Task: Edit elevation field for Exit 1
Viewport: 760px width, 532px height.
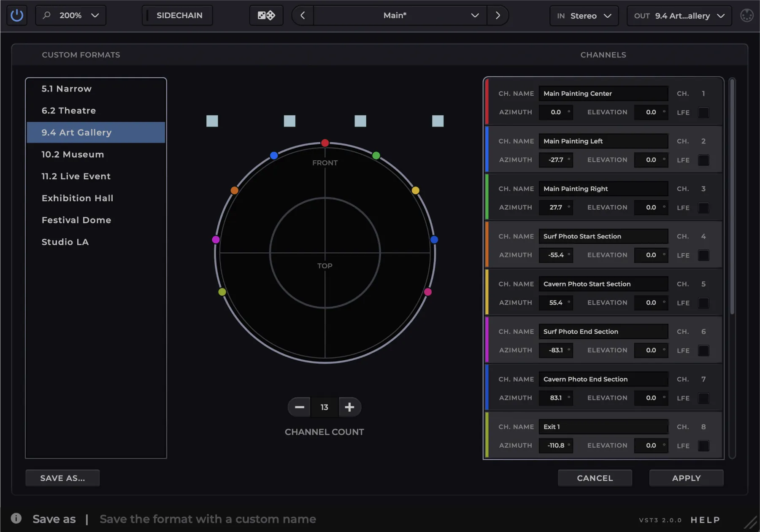Action: coord(651,446)
